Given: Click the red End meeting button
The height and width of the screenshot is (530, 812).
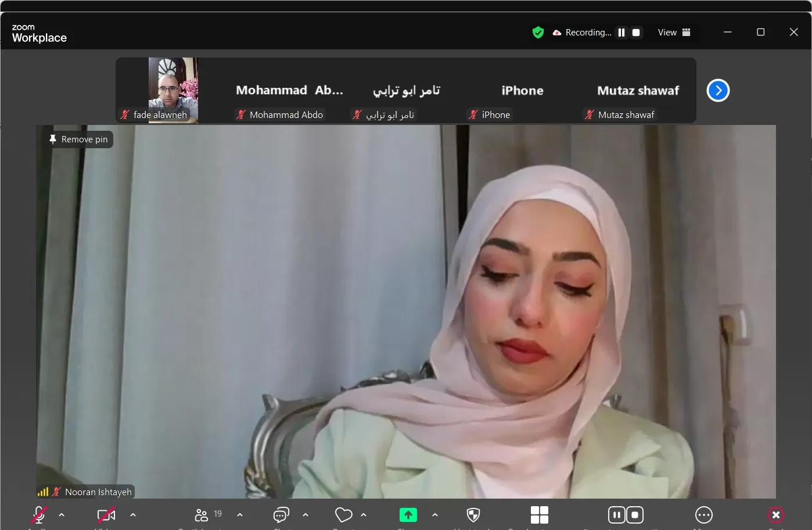Looking at the screenshot, I should 776,515.
